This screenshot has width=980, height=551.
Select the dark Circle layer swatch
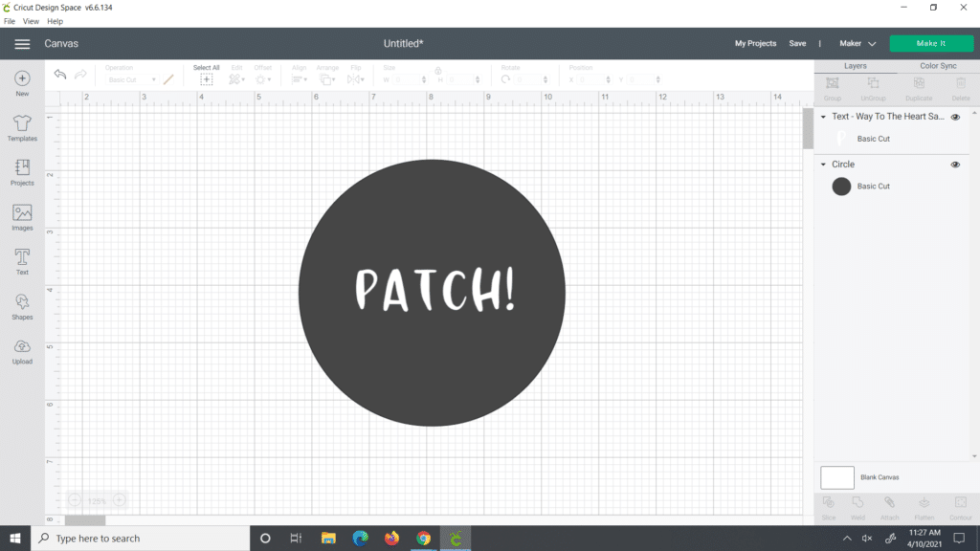(841, 187)
